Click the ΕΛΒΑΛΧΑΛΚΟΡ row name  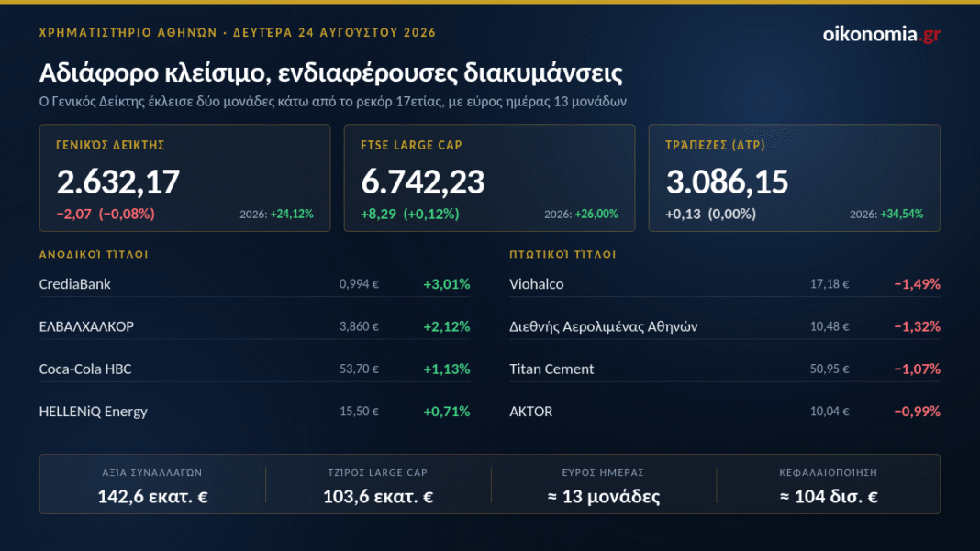tap(86, 326)
